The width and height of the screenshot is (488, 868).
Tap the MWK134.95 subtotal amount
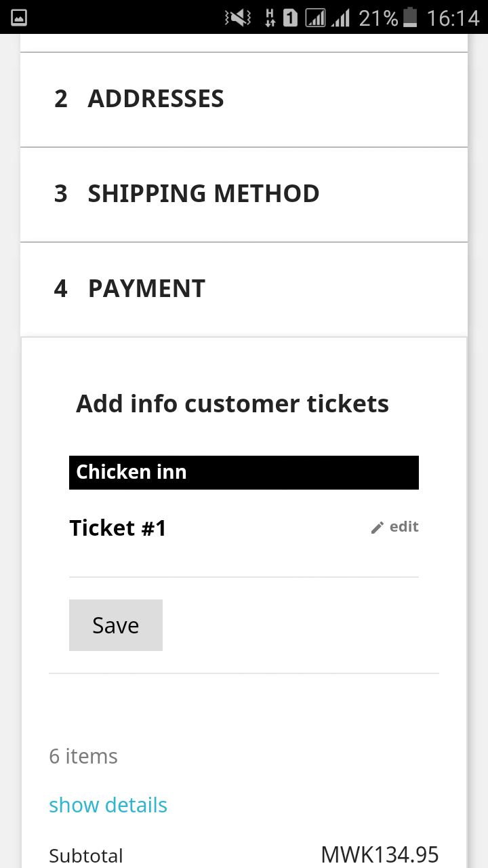click(x=380, y=854)
